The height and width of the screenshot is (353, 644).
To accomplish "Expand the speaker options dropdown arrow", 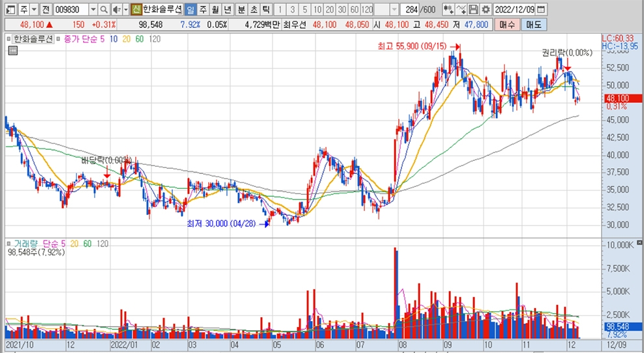I will (x=126, y=9).
